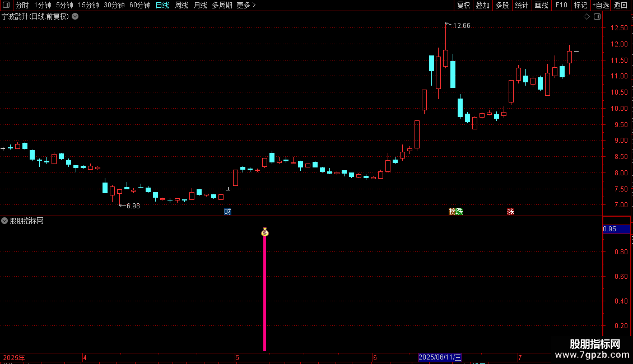This screenshot has height=364, width=633.
Task: Open the 画线 drawing tools
Action: tap(541, 5)
